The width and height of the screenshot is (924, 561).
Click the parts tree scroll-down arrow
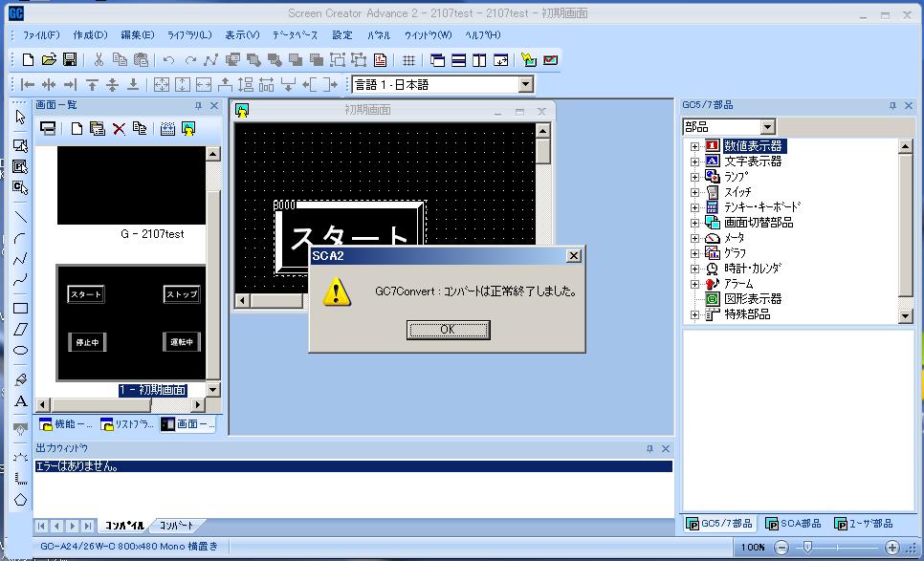(906, 316)
